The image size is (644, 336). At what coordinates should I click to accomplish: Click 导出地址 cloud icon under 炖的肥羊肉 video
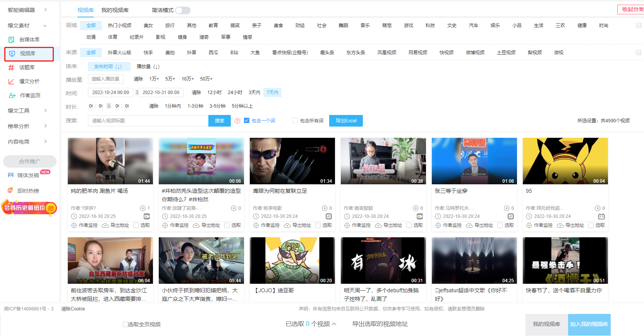tap(105, 225)
